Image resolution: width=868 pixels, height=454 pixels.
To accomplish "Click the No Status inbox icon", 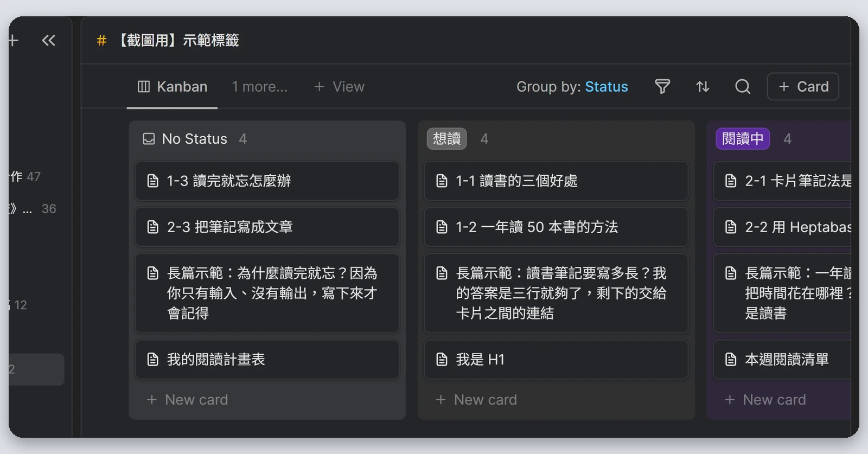I will point(149,139).
